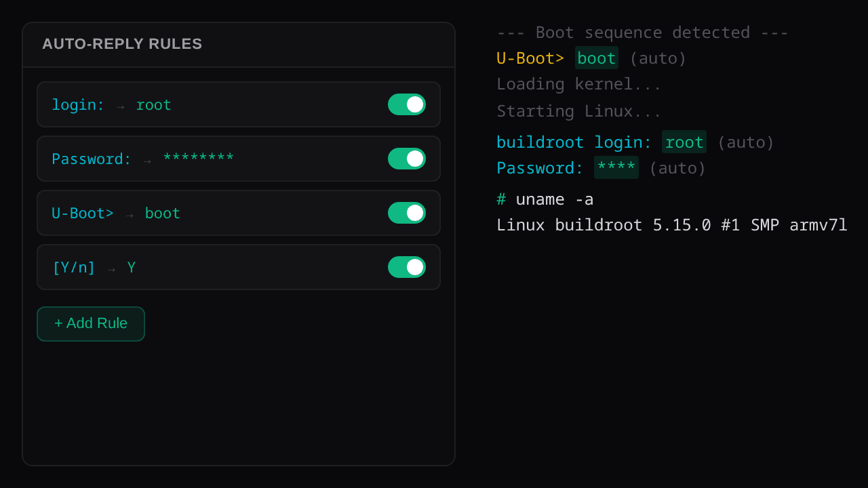Click the highlighted boot auto-response token
The height and width of the screenshot is (488, 868).
(x=596, y=58)
